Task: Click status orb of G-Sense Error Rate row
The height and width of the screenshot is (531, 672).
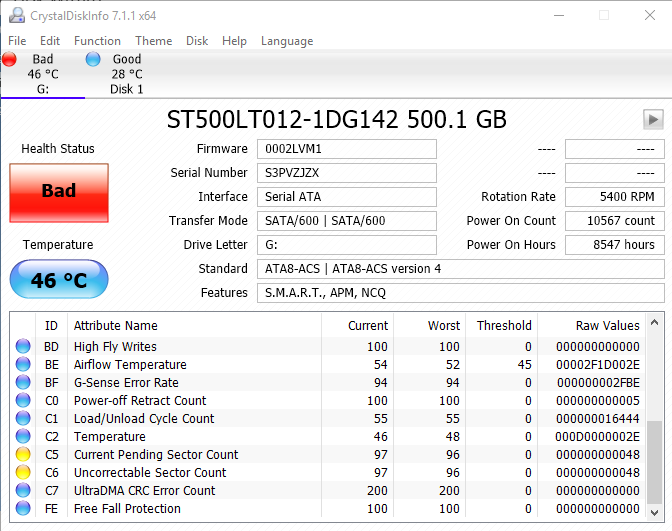Action: 23,382
